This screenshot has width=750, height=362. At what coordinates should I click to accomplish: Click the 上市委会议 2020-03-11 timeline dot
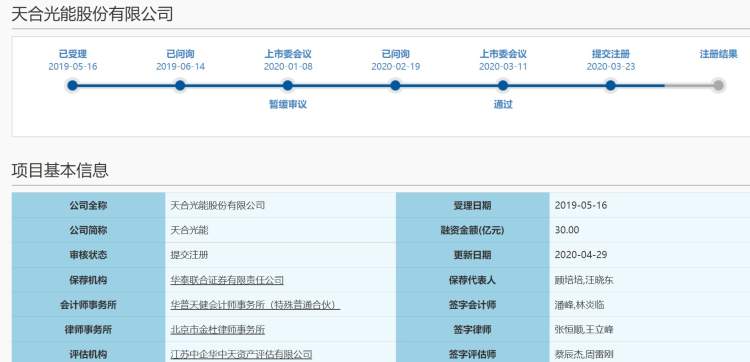503,86
